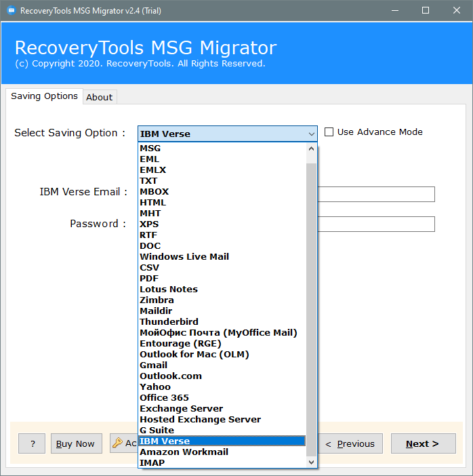This screenshot has width=473, height=476.
Task: Select Outlook for Mac (OLM) option
Action: [222, 354]
